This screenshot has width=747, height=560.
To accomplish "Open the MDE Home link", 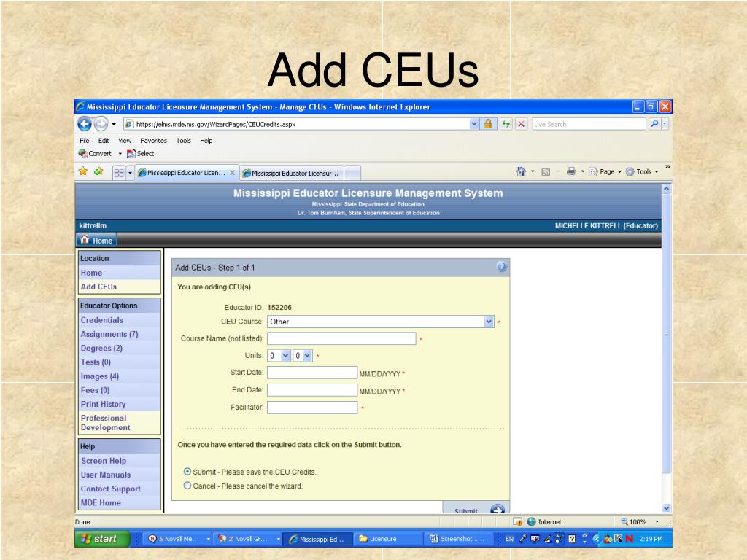I will [101, 503].
